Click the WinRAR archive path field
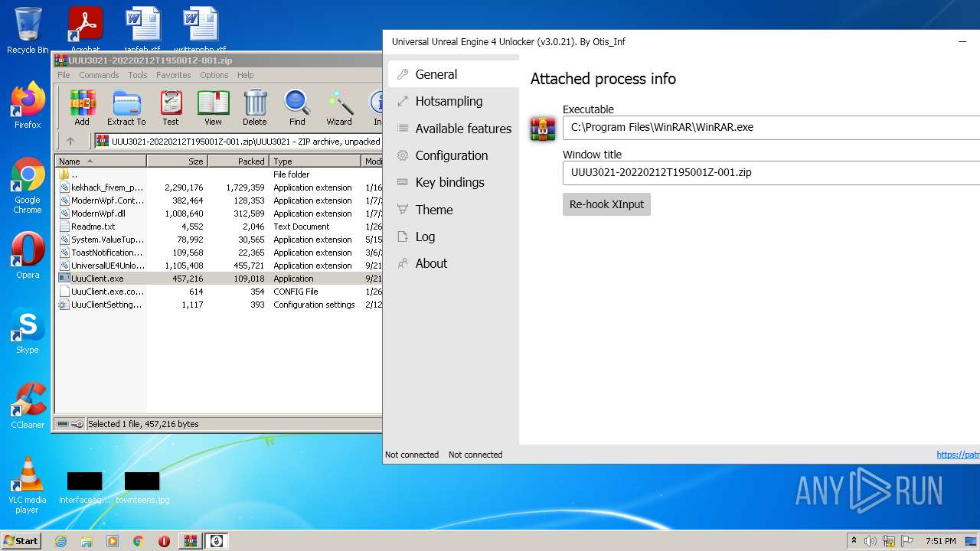980x551 pixels. pos(238,141)
